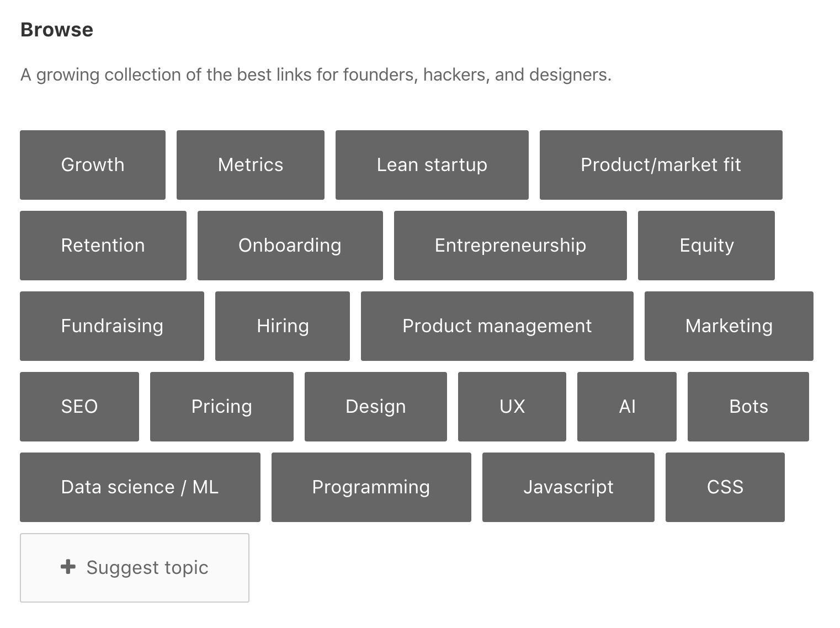View Data science / ML links
840x628 pixels.
[x=140, y=487]
